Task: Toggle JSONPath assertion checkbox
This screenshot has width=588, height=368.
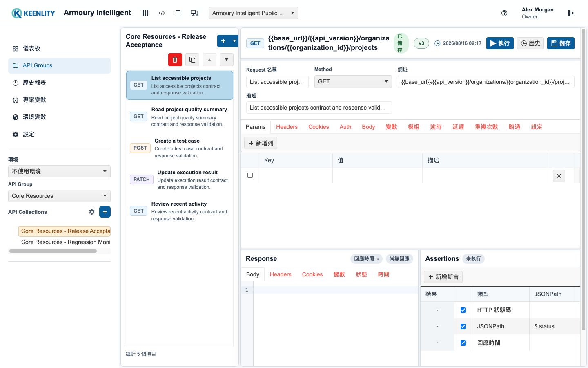Action: click(463, 326)
